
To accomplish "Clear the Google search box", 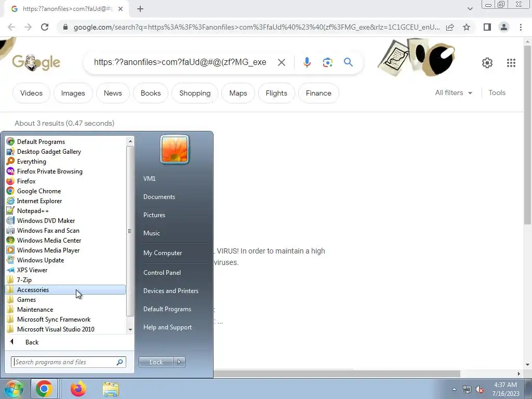I will [x=281, y=62].
